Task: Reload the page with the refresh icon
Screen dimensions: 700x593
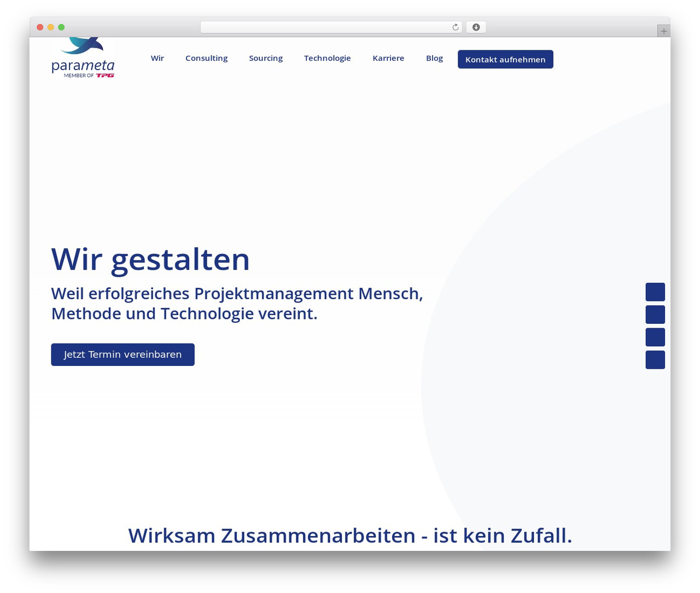Action: [455, 27]
